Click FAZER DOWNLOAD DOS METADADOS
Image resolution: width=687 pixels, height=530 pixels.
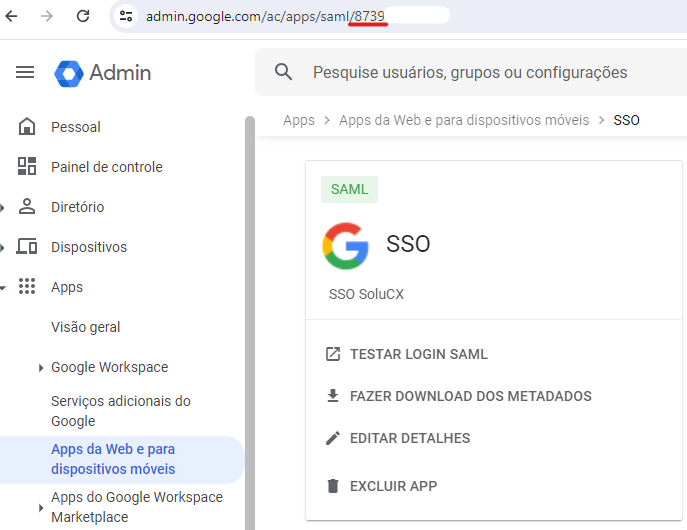pos(470,396)
